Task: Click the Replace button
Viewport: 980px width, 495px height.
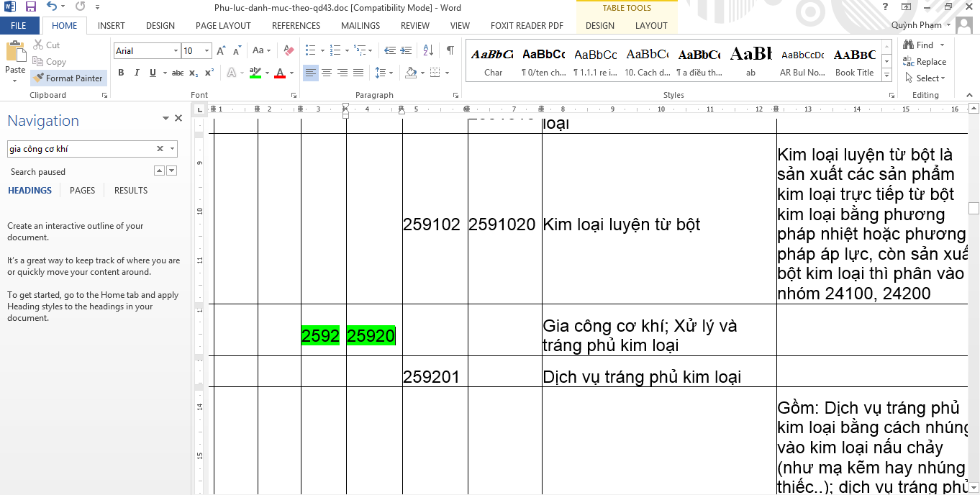Action: click(925, 62)
